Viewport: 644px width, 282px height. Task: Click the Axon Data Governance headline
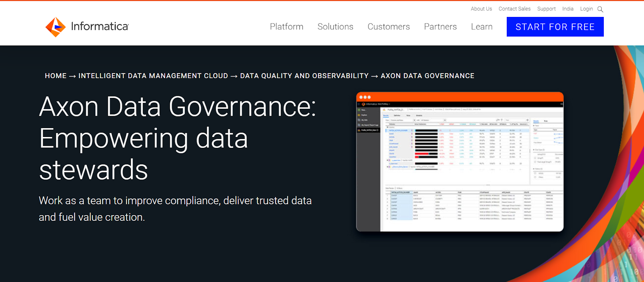coord(178,138)
